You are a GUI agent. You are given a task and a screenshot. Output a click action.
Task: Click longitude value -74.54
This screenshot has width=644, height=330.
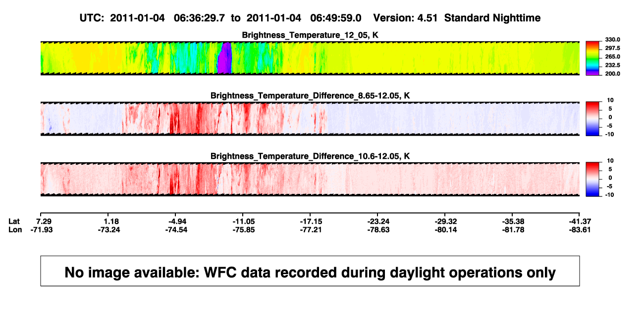pyautogui.click(x=177, y=230)
